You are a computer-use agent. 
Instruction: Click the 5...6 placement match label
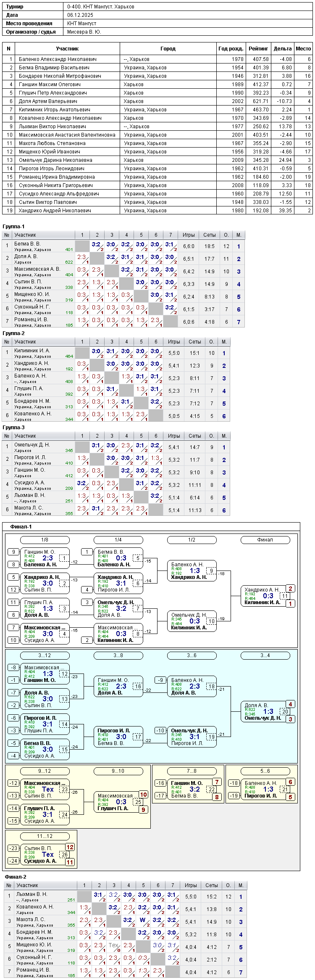pyautogui.click(x=265, y=771)
